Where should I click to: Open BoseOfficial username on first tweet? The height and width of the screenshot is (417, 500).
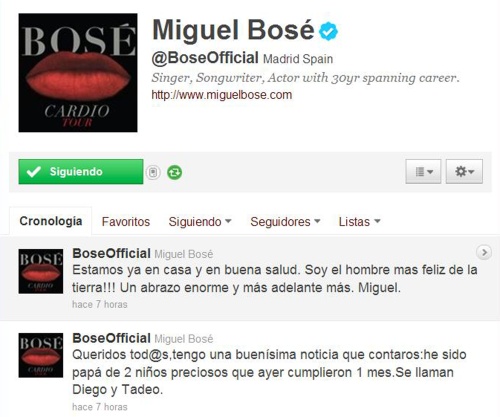coord(111,254)
